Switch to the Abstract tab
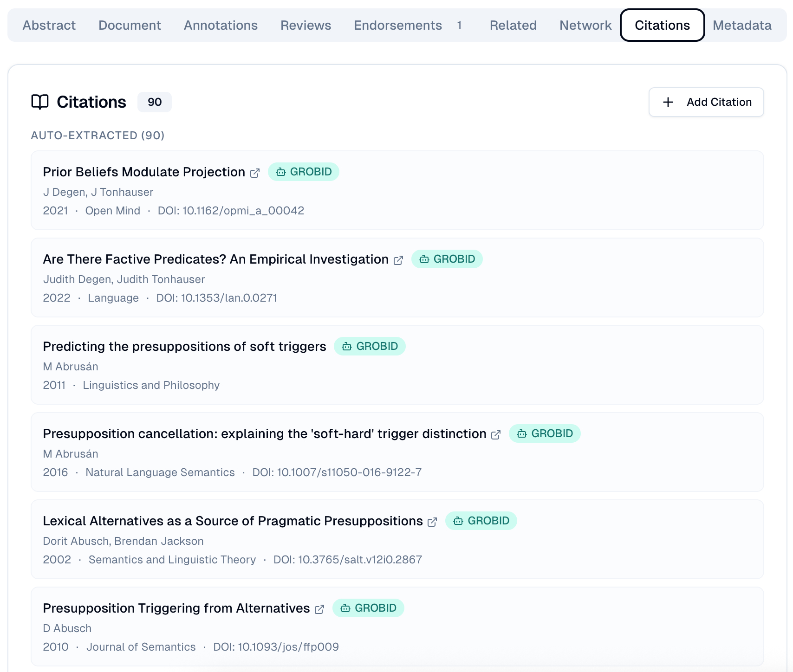Viewport: 793px width, 672px height. tap(49, 25)
